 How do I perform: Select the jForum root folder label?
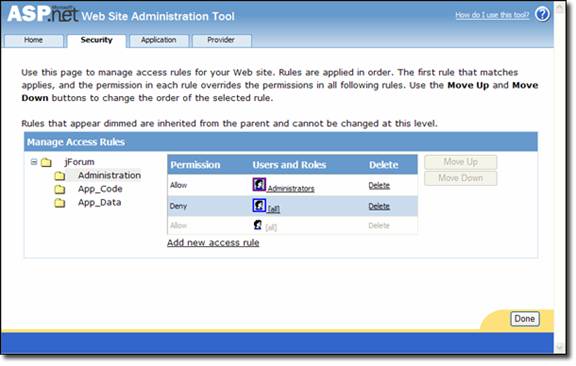pos(79,162)
